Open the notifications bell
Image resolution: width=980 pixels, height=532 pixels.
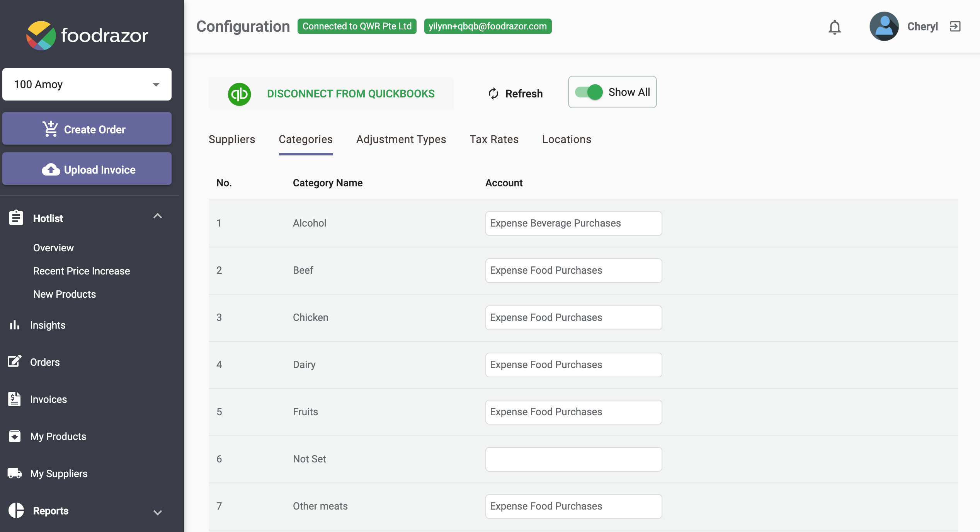click(x=835, y=27)
